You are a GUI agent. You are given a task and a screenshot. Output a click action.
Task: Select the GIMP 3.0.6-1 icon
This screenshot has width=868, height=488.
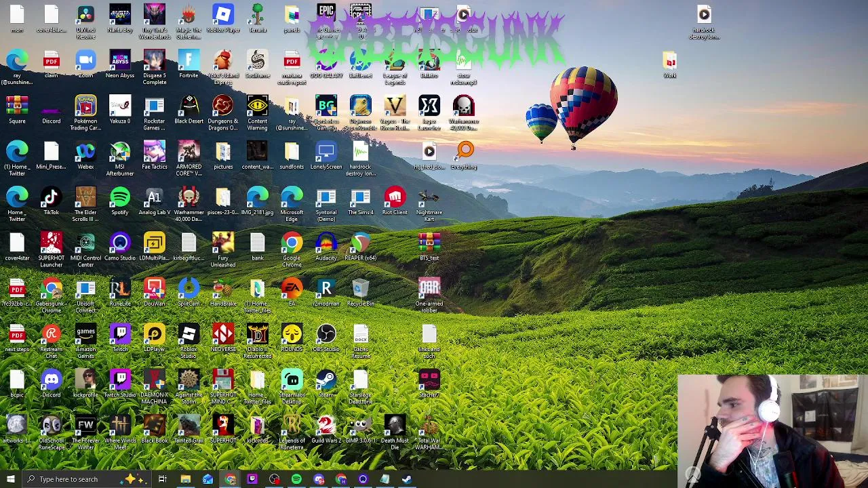361,430
